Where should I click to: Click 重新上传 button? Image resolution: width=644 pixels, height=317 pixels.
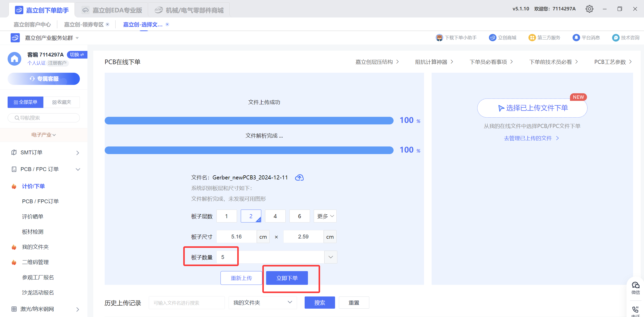click(x=241, y=278)
